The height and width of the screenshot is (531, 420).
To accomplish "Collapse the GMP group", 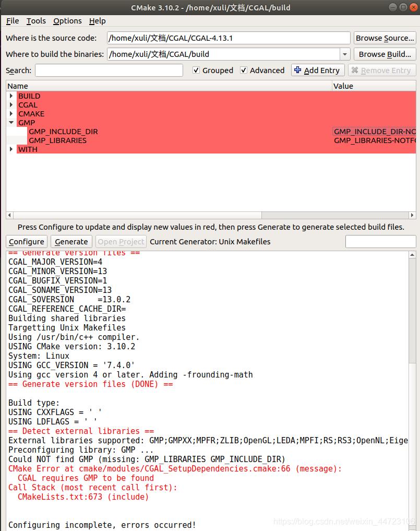I will [11, 123].
